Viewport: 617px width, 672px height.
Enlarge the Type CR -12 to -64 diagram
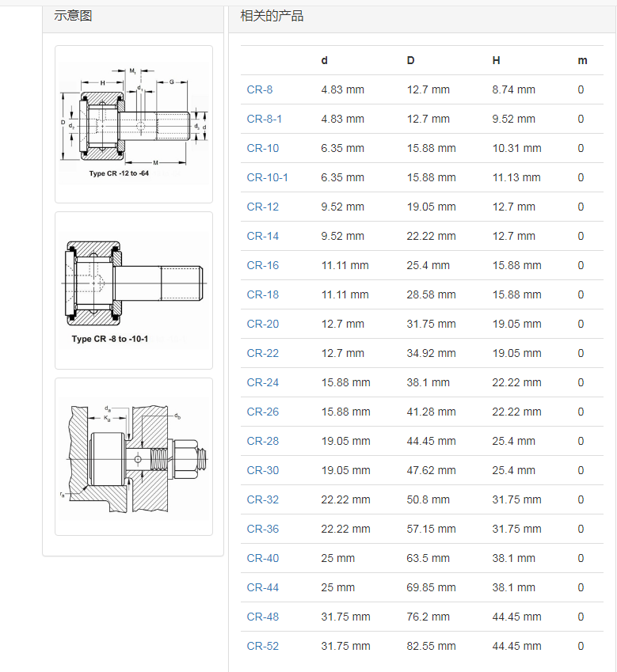point(134,124)
